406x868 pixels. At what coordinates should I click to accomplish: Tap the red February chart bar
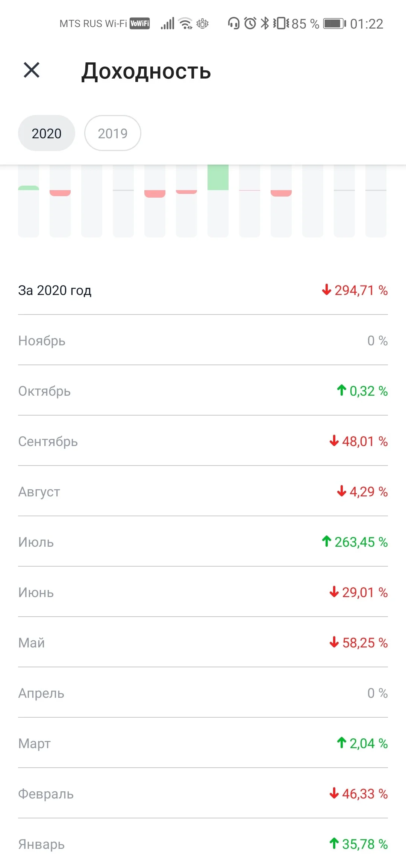tap(60, 193)
